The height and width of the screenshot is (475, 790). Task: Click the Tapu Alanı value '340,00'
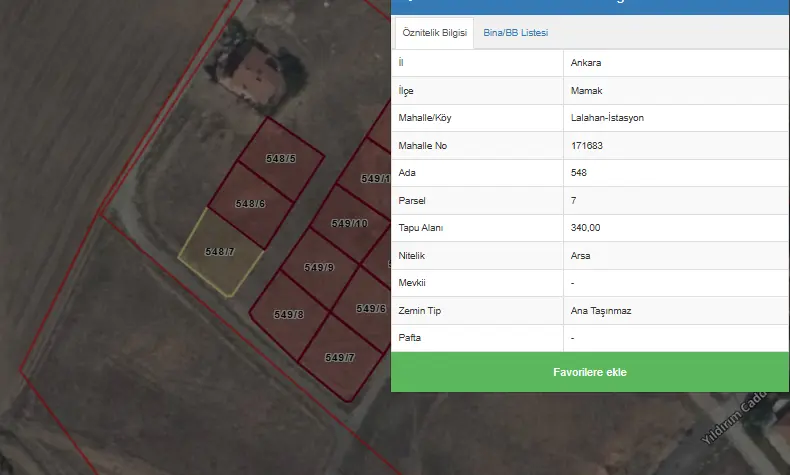pyautogui.click(x=585, y=228)
